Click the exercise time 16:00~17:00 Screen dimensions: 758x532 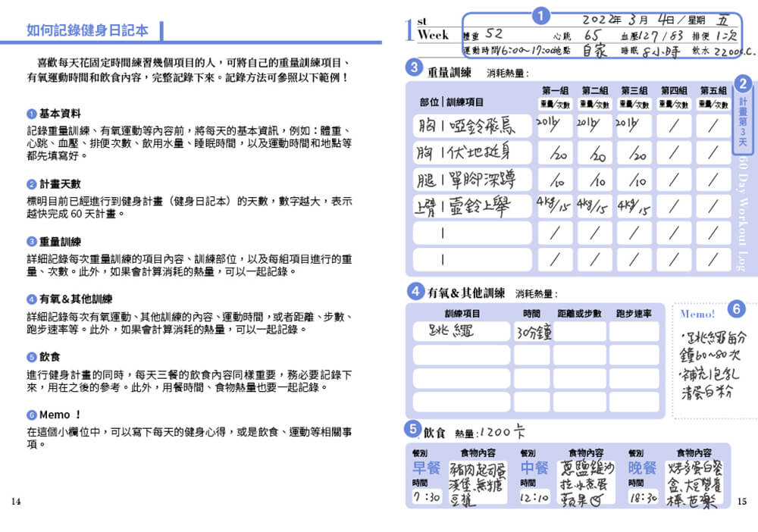point(525,50)
